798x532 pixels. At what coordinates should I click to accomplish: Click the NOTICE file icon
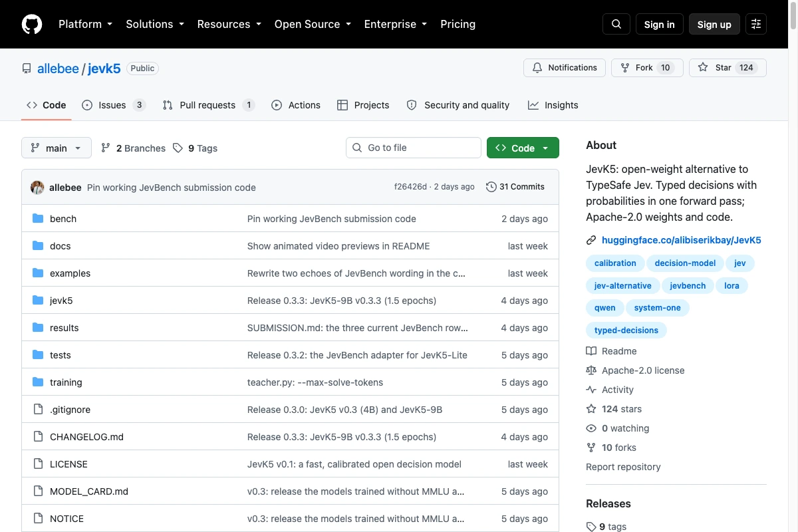[x=38, y=519]
